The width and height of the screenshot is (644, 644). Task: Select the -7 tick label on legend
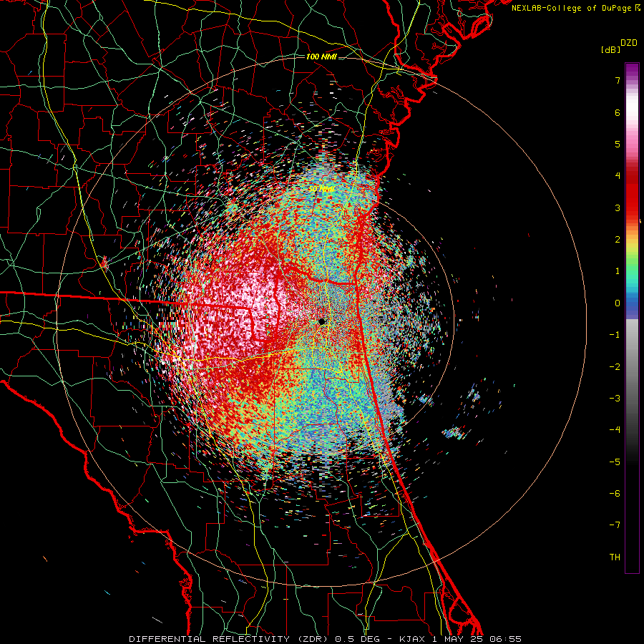coord(615,525)
